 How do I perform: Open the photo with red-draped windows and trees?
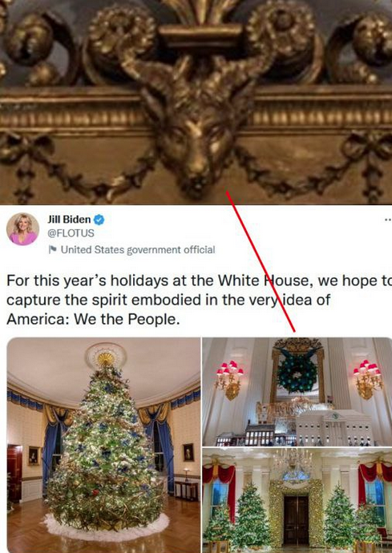tap(297, 500)
